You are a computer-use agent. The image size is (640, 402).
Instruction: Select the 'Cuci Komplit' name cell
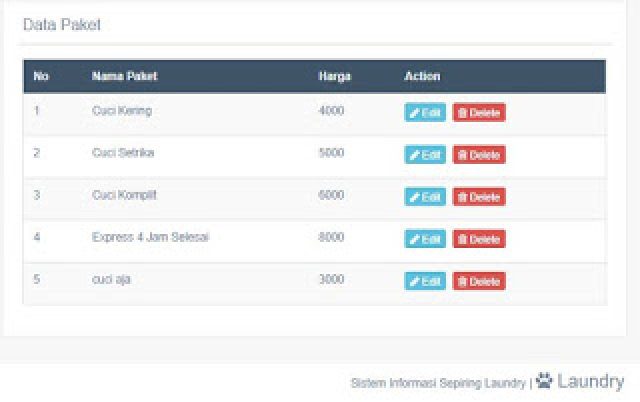(x=124, y=195)
